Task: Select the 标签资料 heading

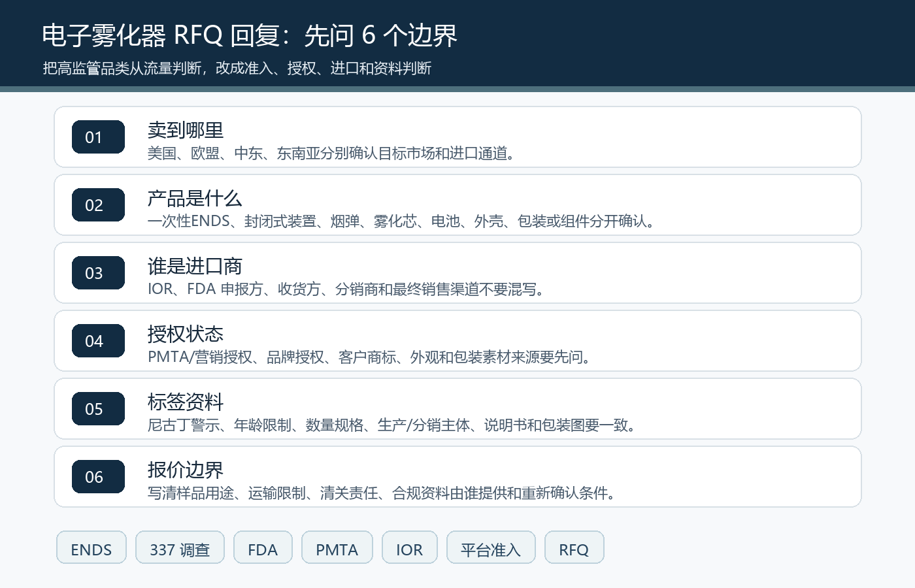Action: tap(186, 402)
